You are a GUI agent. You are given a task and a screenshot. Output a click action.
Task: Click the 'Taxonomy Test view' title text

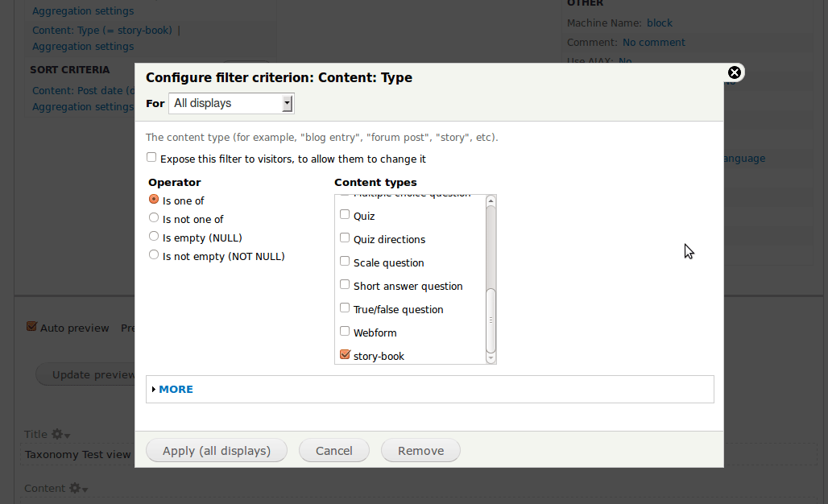(77, 454)
